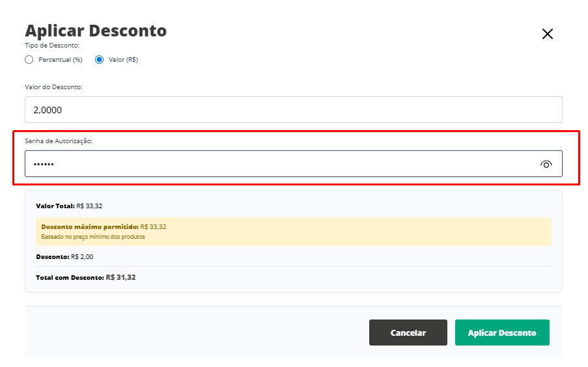Click the "Aplicar Desconto" dialog heading

[96, 31]
